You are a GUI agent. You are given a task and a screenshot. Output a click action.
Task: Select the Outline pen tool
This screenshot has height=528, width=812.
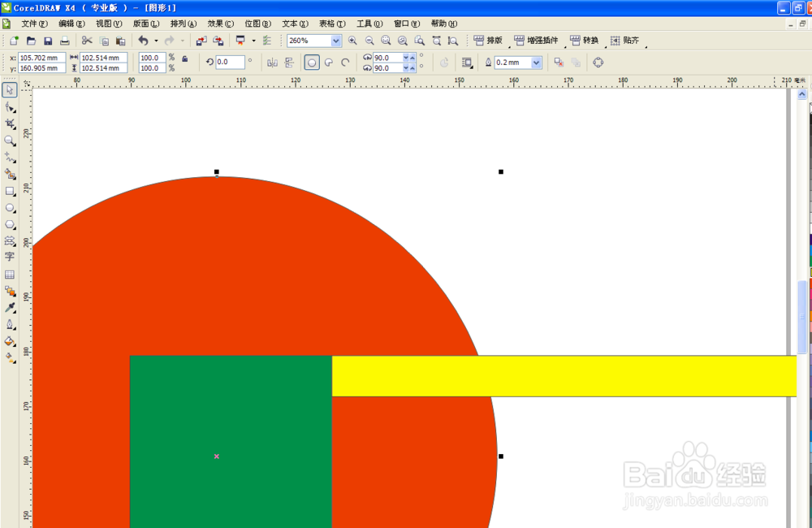[x=10, y=324]
